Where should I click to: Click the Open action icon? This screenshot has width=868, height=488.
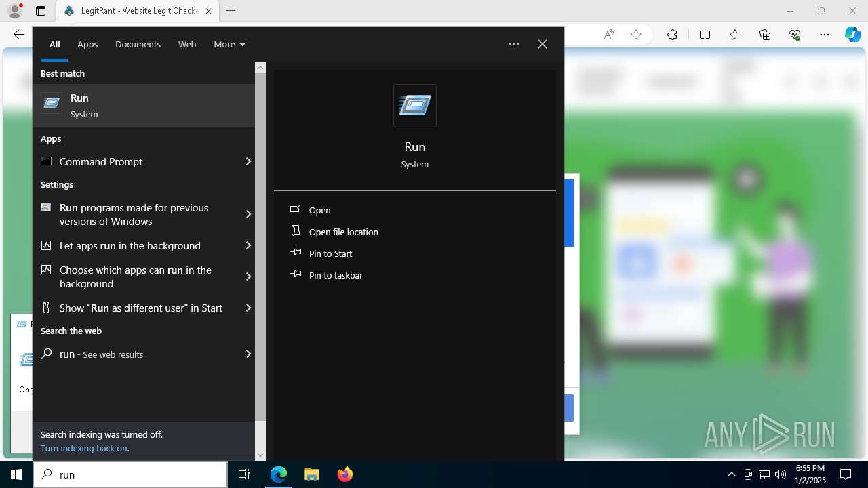[x=295, y=209]
